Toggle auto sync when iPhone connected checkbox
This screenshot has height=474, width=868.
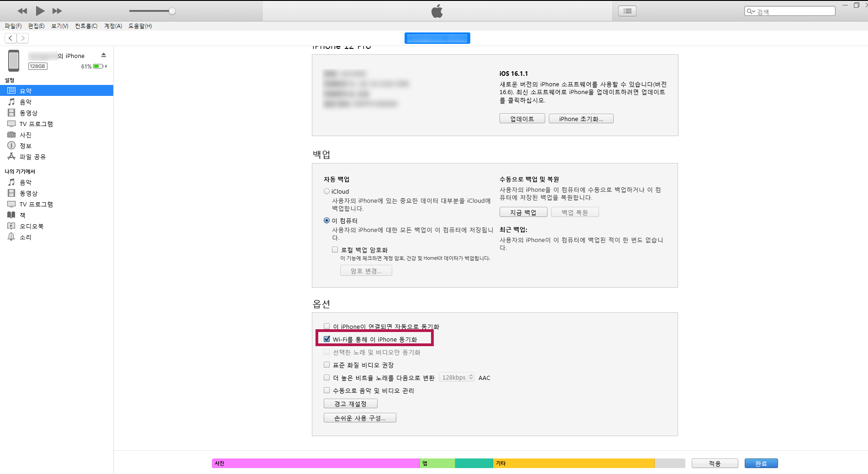326,327
